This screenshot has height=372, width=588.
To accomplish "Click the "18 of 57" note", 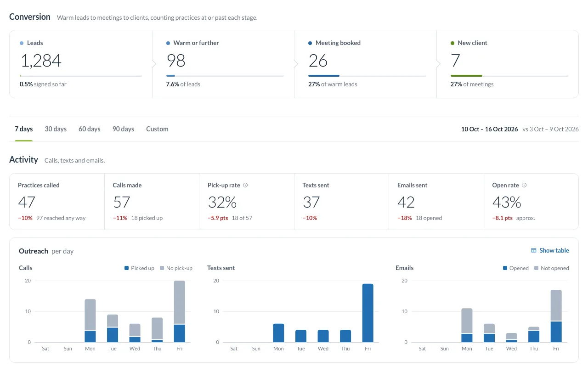I will tap(242, 218).
